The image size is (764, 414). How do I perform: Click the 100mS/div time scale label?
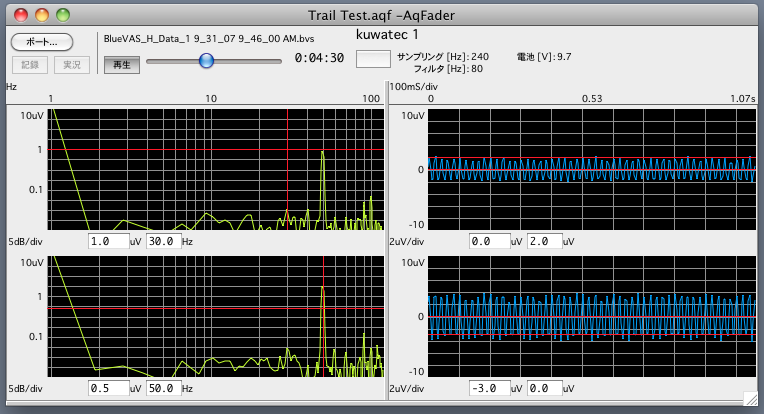tap(414, 87)
